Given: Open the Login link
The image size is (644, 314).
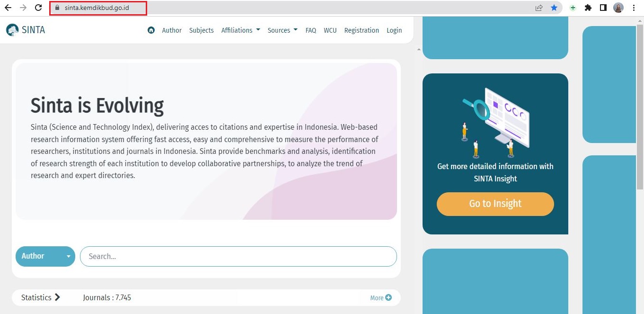Looking at the screenshot, I should pyautogui.click(x=394, y=30).
